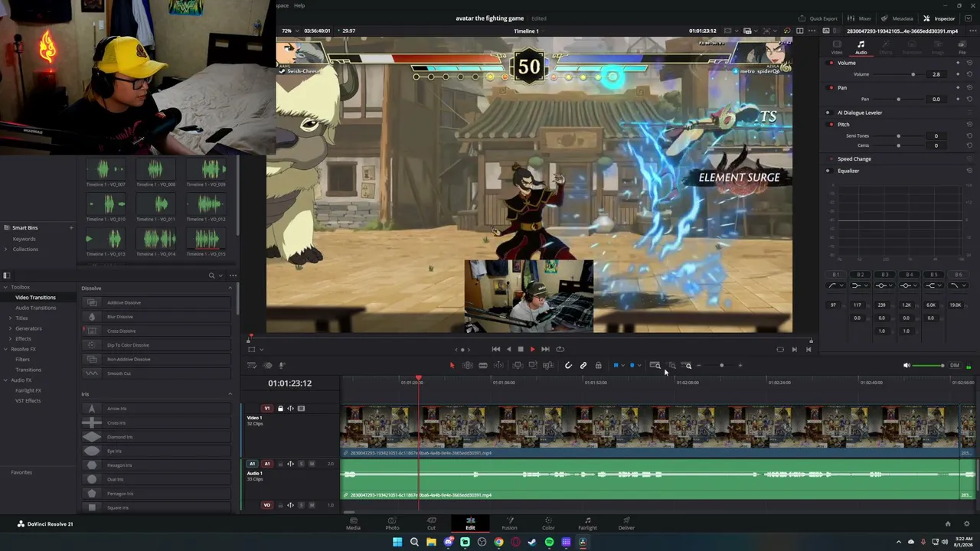Select the Cross Dissolve transition
This screenshot has height=551, width=980.
(x=156, y=331)
